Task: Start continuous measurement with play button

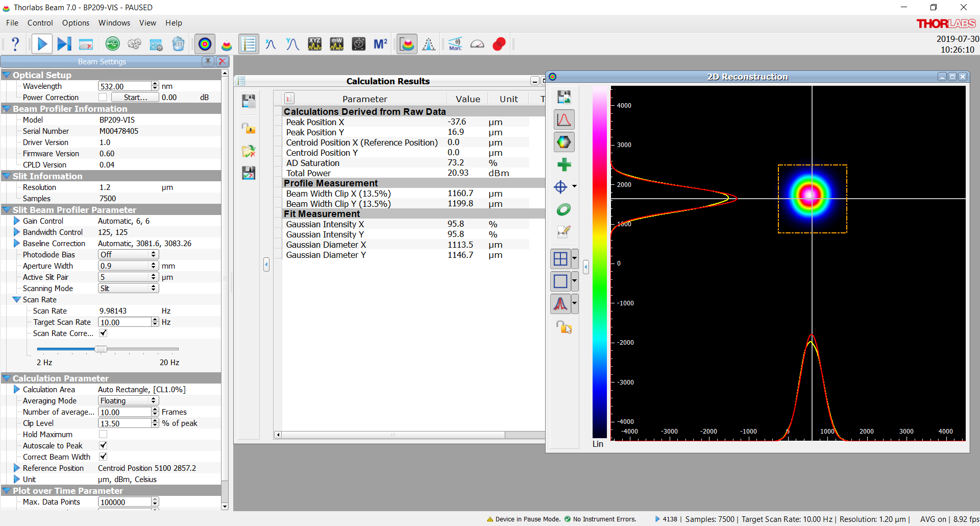Action: (x=42, y=44)
